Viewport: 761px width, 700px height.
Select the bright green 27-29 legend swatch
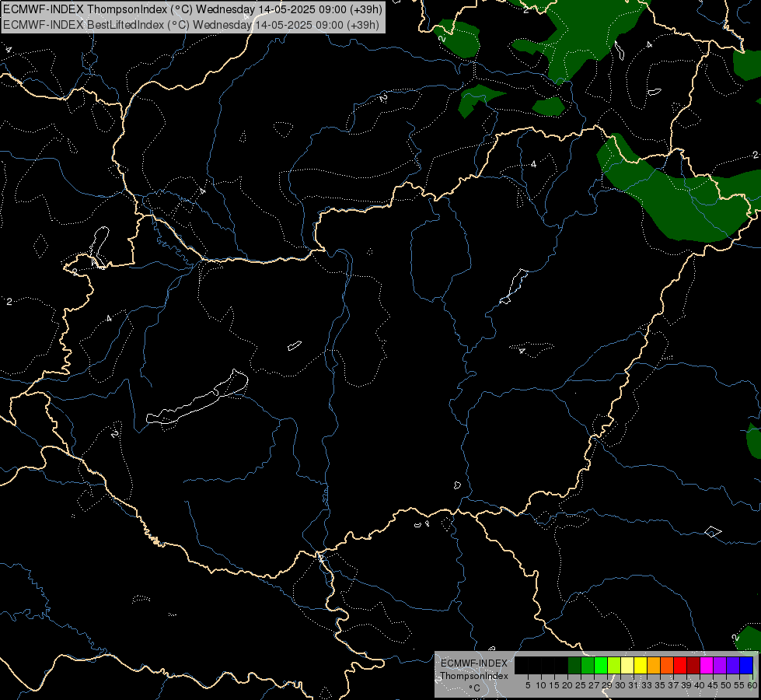pyautogui.click(x=601, y=666)
